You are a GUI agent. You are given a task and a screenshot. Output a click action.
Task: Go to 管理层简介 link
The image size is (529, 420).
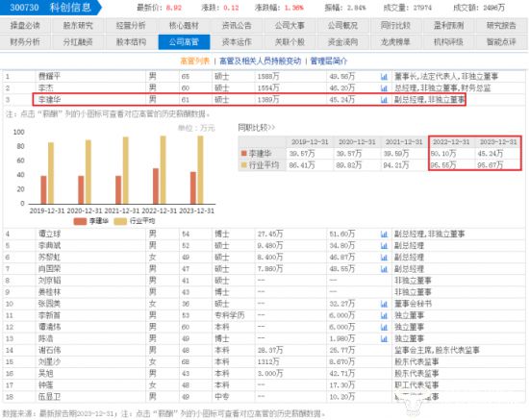click(x=328, y=61)
